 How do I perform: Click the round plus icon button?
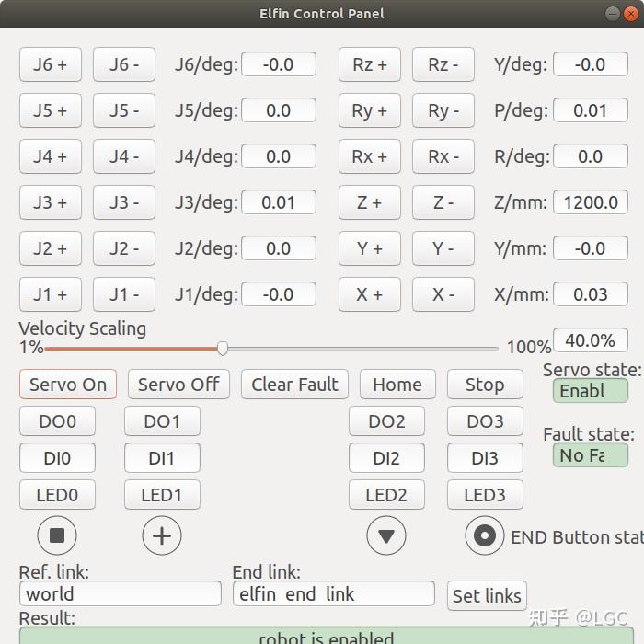pyautogui.click(x=162, y=535)
